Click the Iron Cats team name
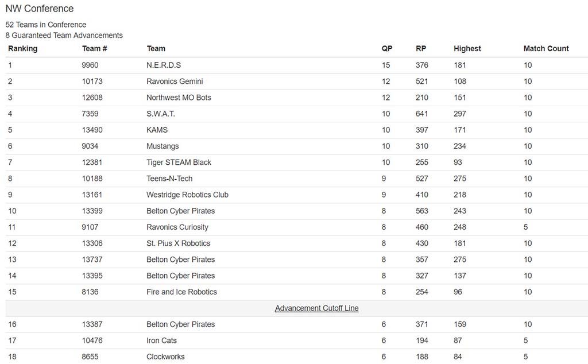 161,340
